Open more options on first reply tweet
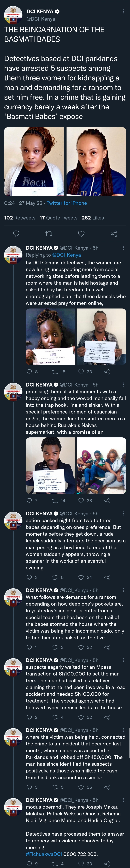 123,248
